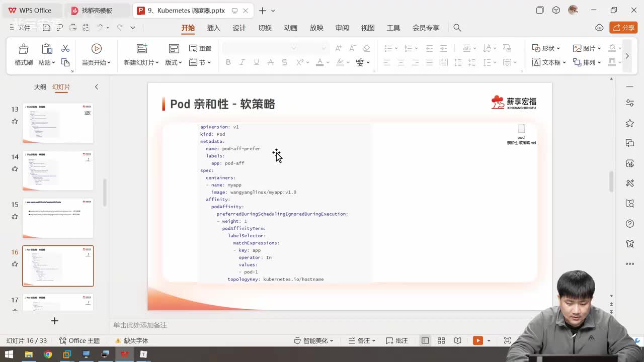Click the missing fonts (缺失字体) warning
The width and height of the screenshot is (644, 362).
pyautogui.click(x=131, y=341)
